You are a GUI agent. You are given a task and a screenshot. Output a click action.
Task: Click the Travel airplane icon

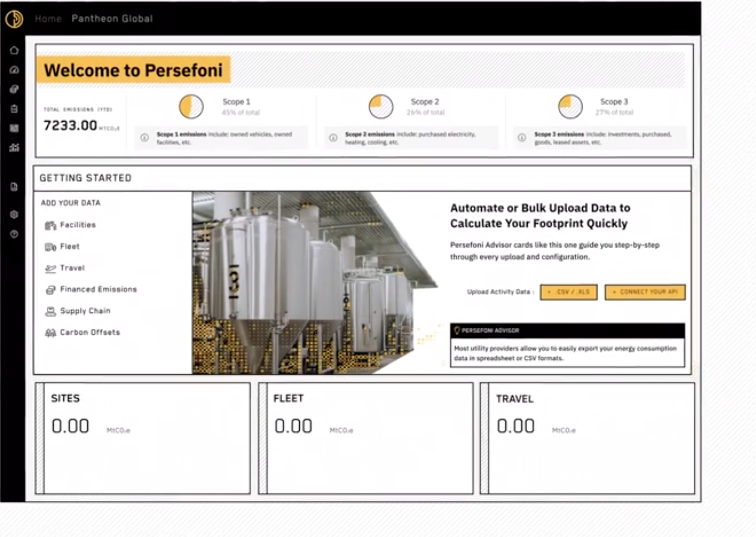(x=50, y=268)
